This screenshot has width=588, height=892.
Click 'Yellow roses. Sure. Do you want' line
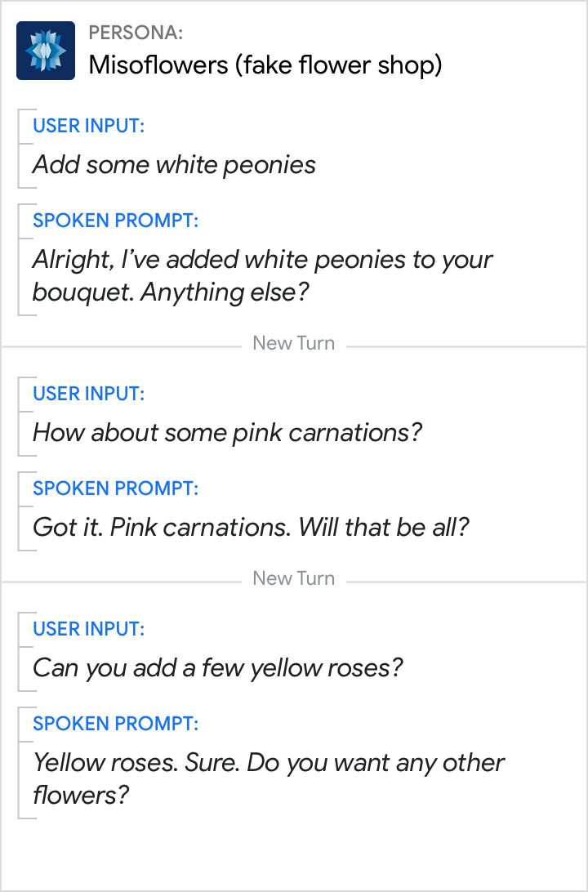pos(269,763)
